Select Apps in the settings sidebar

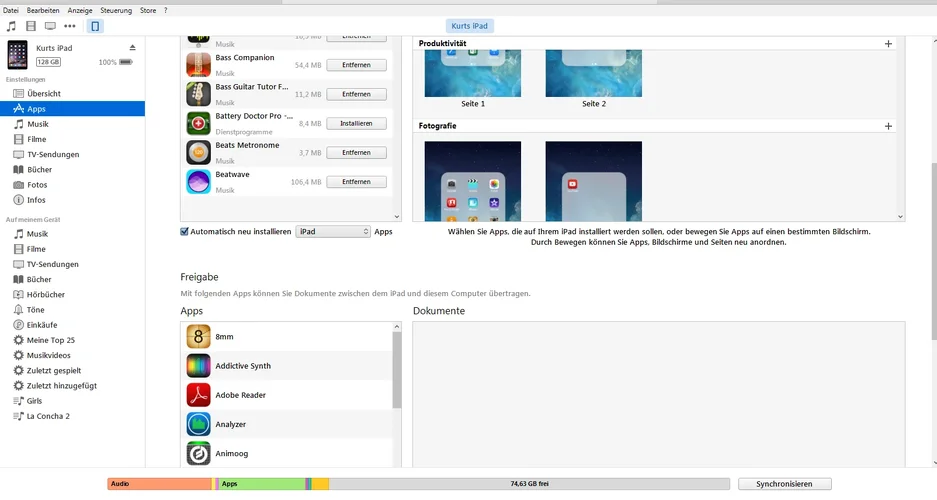click(x=72, y=109)
